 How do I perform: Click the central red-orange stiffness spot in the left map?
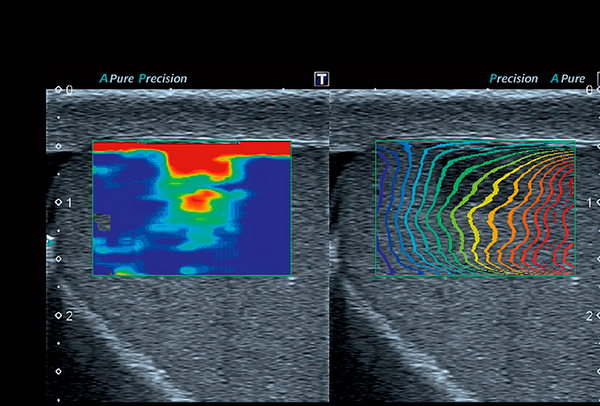tap(199, 200)
